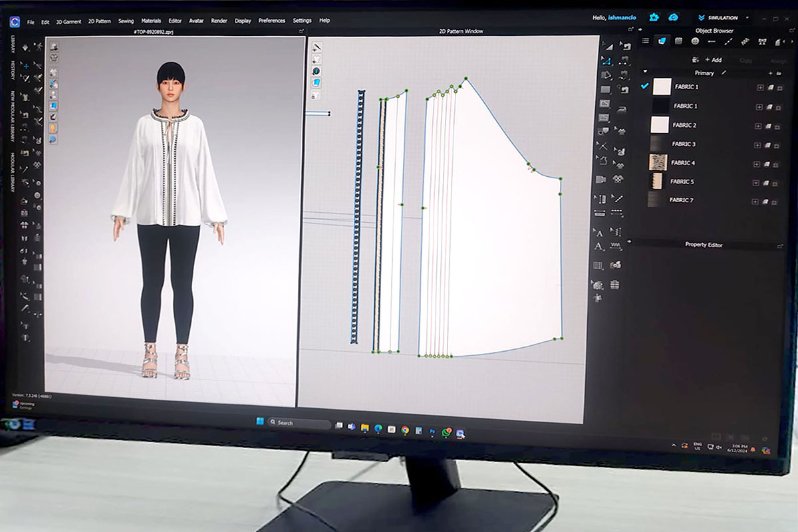Image resolution: width=798 pixels, height=532 pixels.
Task: Select the FABRIC 4 patterned swatch
Action: point(658,162)
